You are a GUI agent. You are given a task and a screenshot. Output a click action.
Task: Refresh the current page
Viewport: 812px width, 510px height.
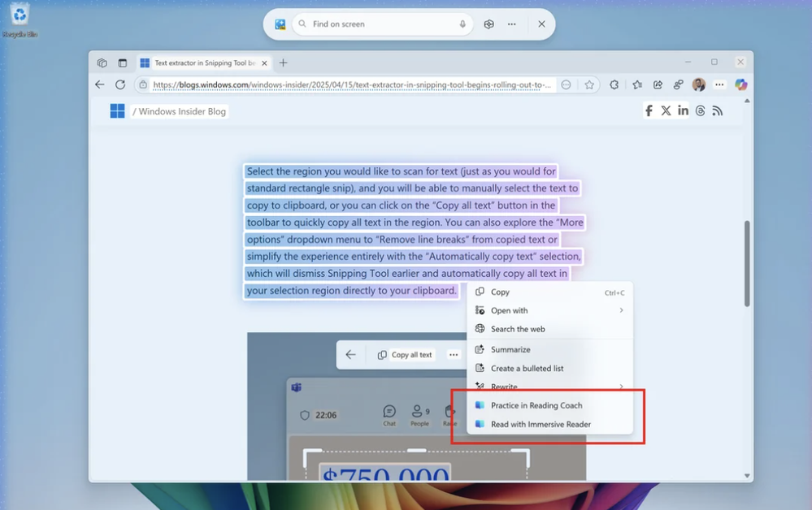pos(120,84)
